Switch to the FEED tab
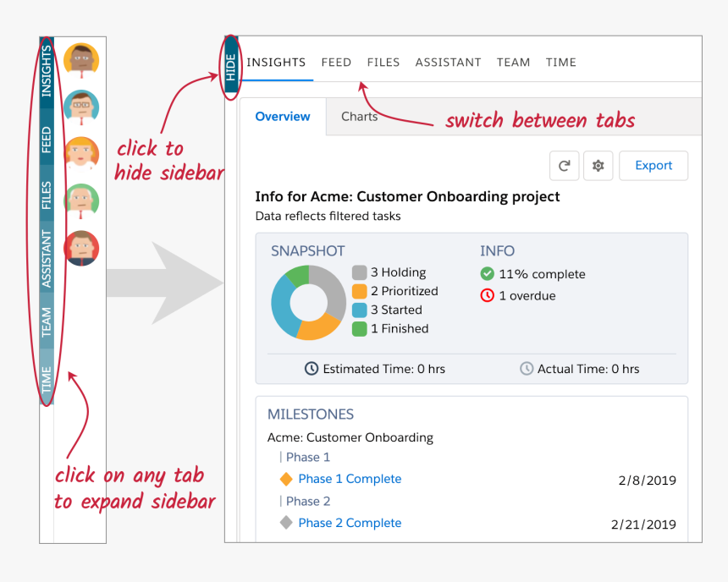The height and width of the screenshot is (582, 728). [336, 63]
